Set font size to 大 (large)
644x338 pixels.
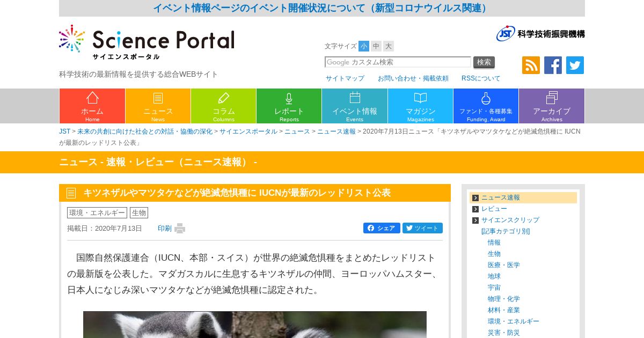coord(389,46)
